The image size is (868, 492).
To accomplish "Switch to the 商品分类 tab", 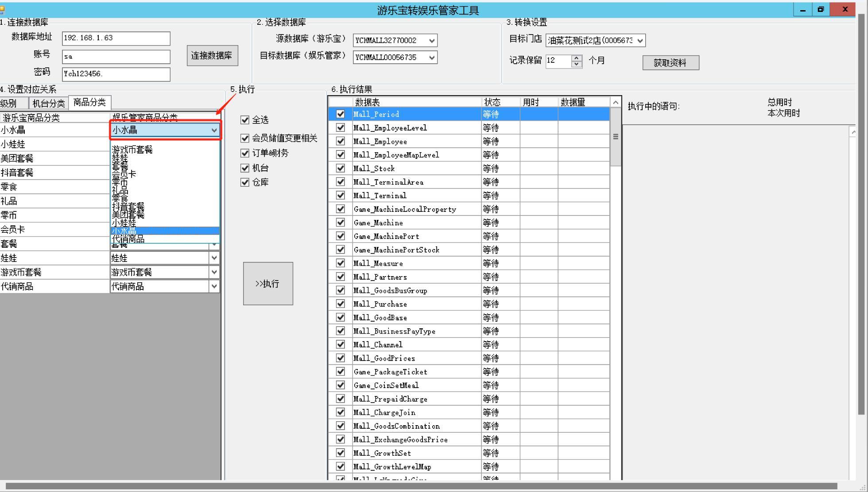I will (90, 103).
